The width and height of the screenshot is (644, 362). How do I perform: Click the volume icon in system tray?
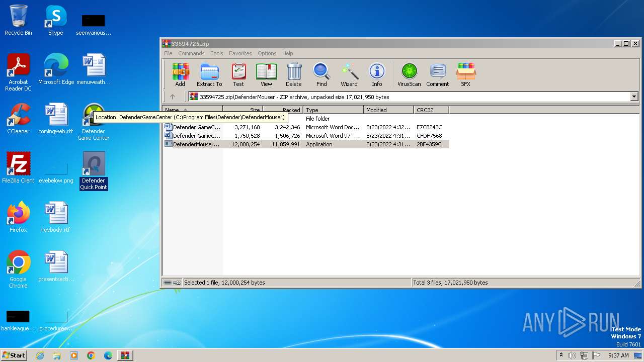572,355
